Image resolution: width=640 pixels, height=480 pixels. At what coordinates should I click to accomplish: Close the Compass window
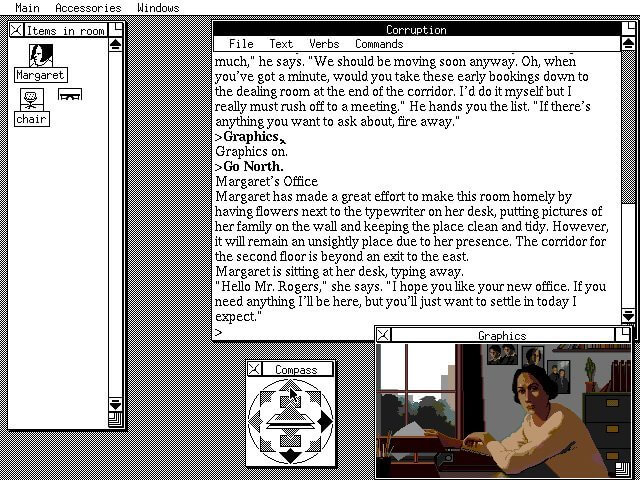point(254,369)
